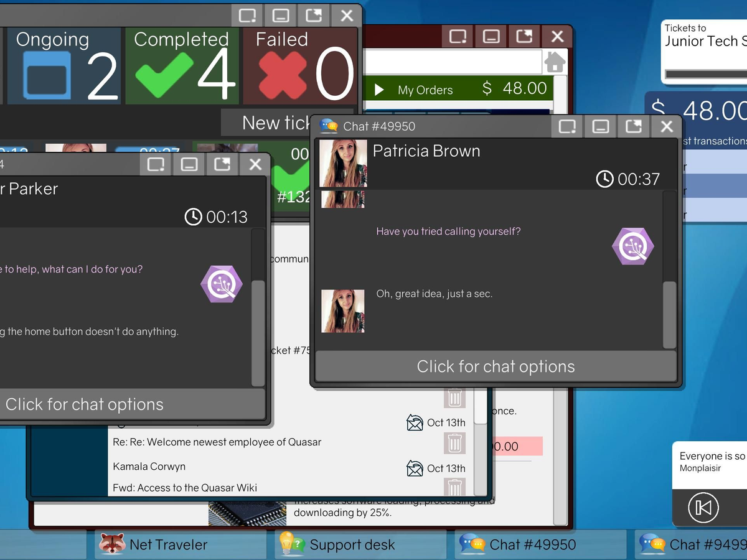Click the browser address bar field

click(453, 62)
